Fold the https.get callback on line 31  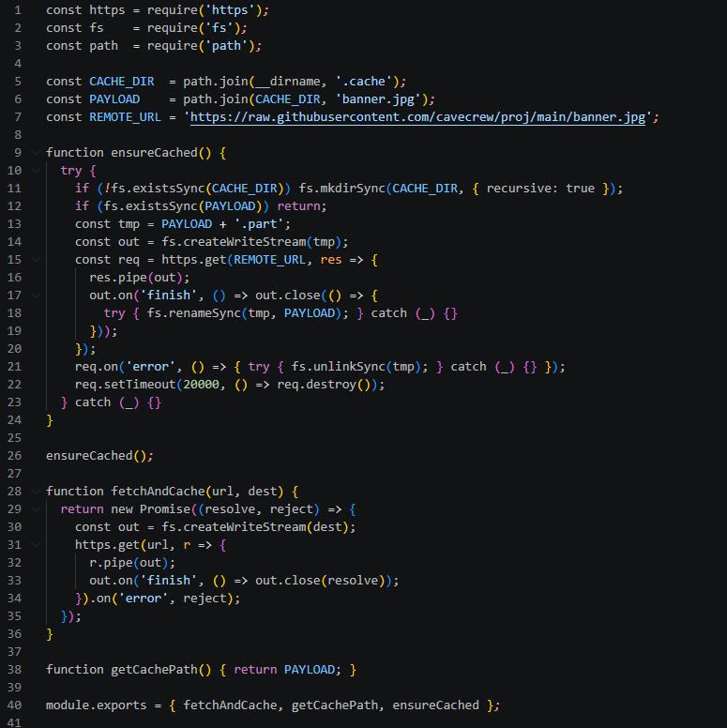(36, 545)
